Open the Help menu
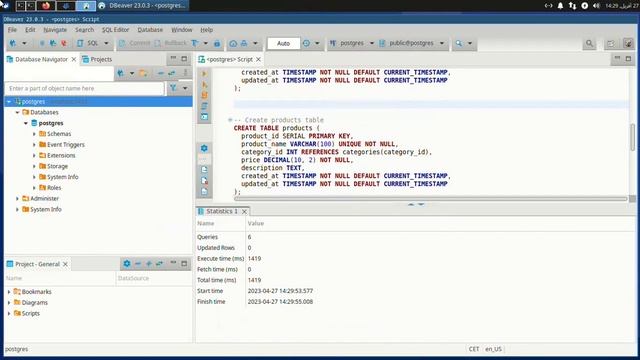Image resolution: width=640 pixels, height=360 pixels. point(207,30)
